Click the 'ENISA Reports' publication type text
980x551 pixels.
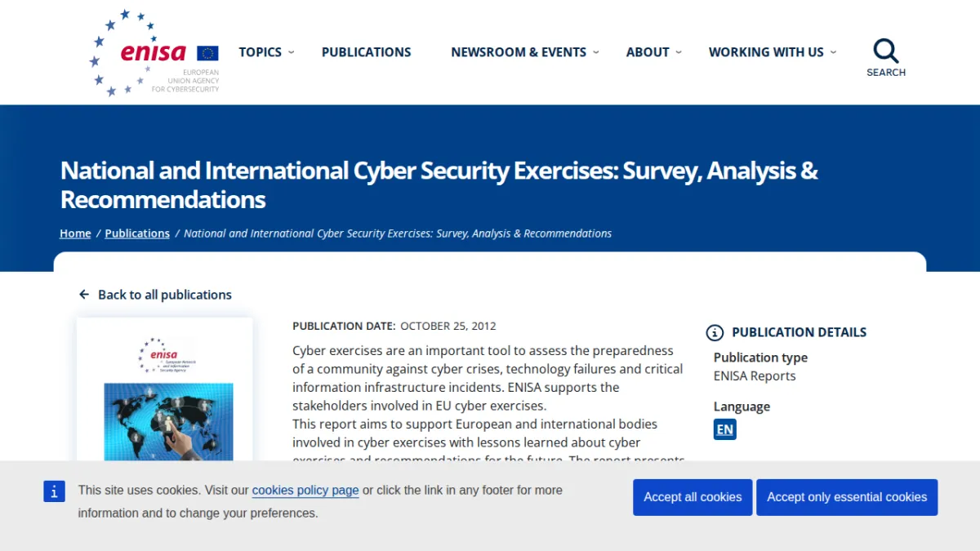pos(755,376)
